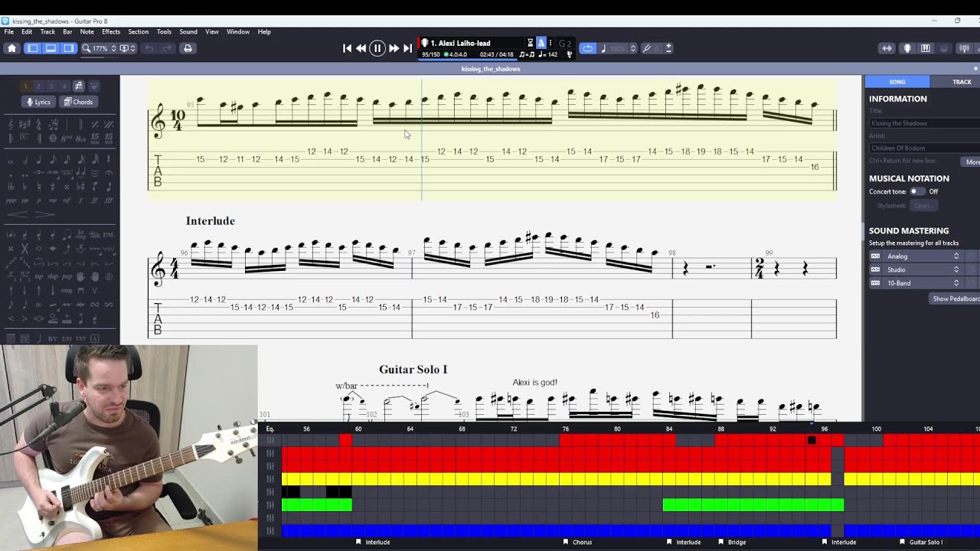Screen dimensions: 980x551
Task: Click the Chorus section marker
Action: [577, 542]
